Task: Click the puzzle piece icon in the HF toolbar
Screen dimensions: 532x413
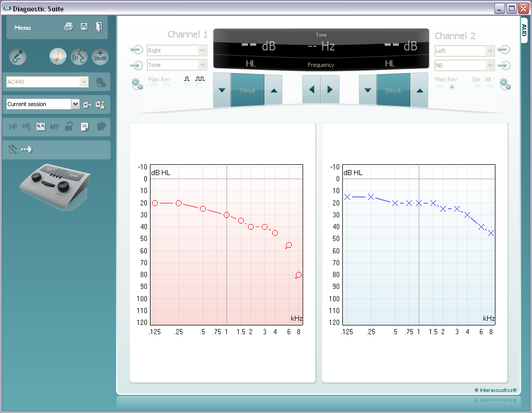Action: [102, 126]
